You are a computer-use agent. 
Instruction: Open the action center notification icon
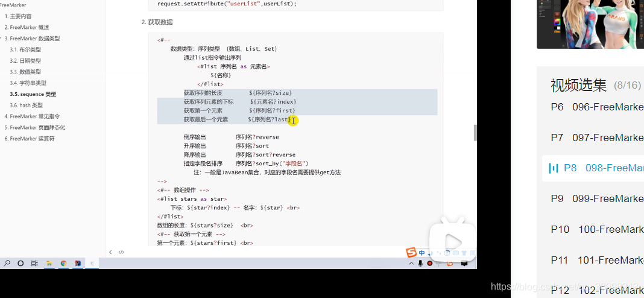tap(464, 264)
